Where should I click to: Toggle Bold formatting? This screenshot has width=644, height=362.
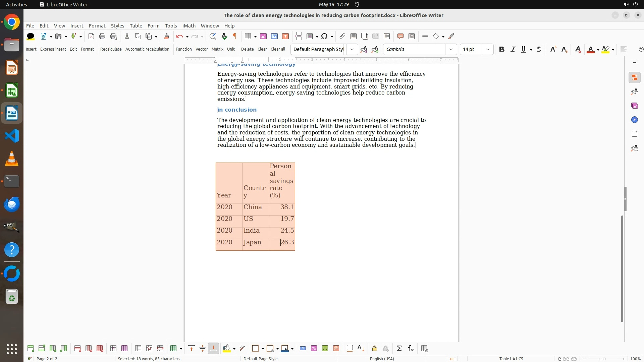[501, 49]
